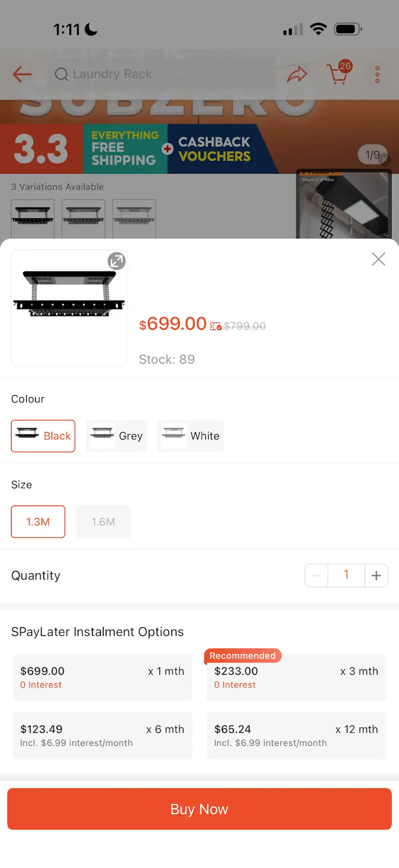Viewport: 399px width, 868px height.
Task: Choose the recommended 3 month instalment
Action: click(x=296, y=677)
